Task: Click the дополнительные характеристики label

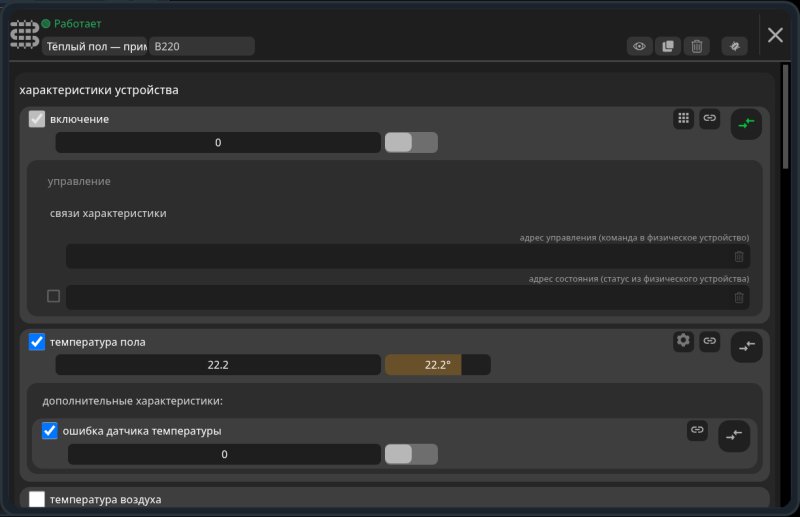Action: click(133, 401)
